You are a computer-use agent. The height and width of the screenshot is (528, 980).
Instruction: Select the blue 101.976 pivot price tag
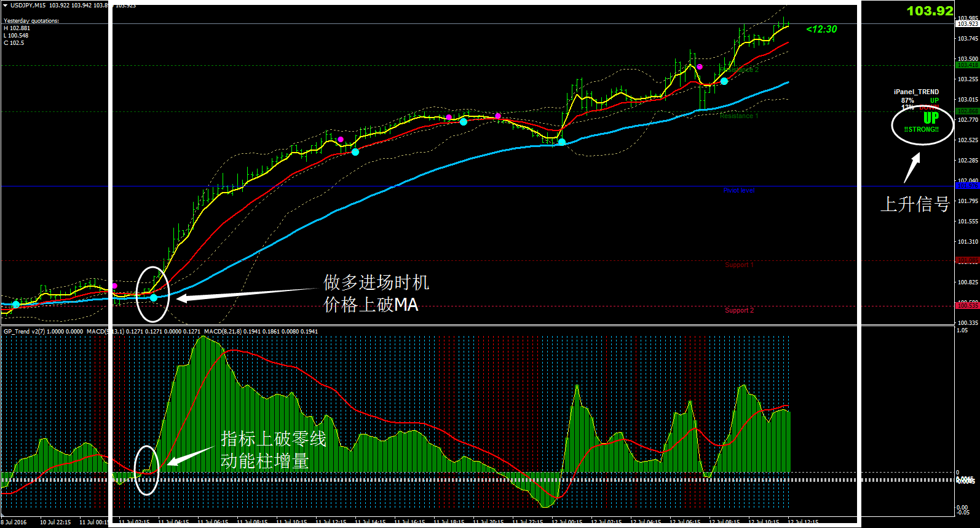point(967,186)
